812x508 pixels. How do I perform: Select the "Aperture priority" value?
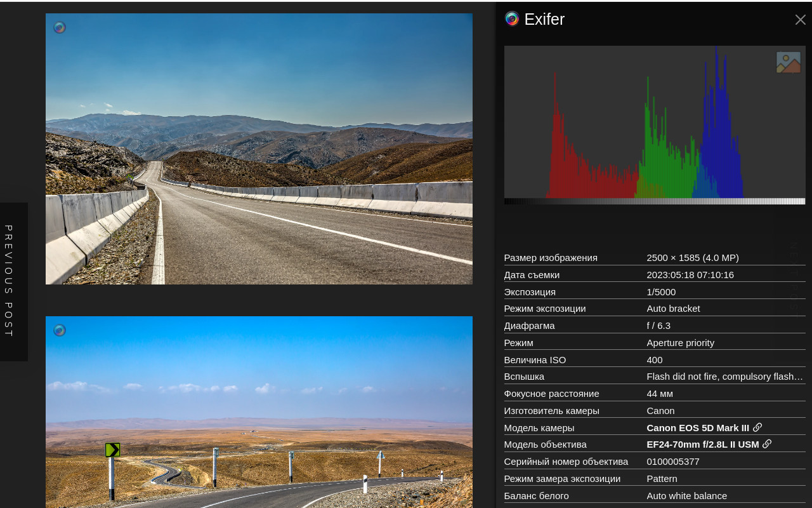[680, 343]
